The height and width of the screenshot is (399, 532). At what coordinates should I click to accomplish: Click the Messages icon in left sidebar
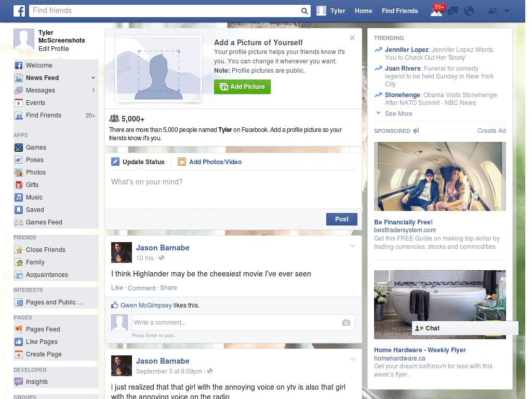19,90
